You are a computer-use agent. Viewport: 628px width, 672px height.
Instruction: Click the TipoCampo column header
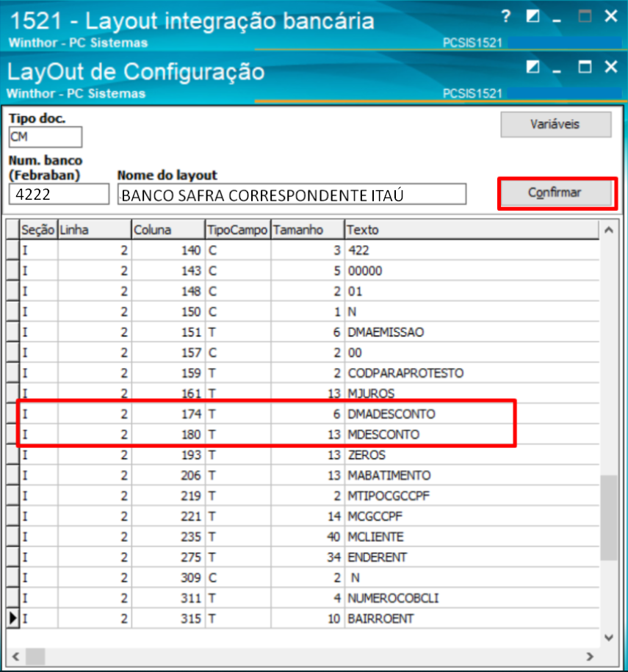(x=237, y=230)
